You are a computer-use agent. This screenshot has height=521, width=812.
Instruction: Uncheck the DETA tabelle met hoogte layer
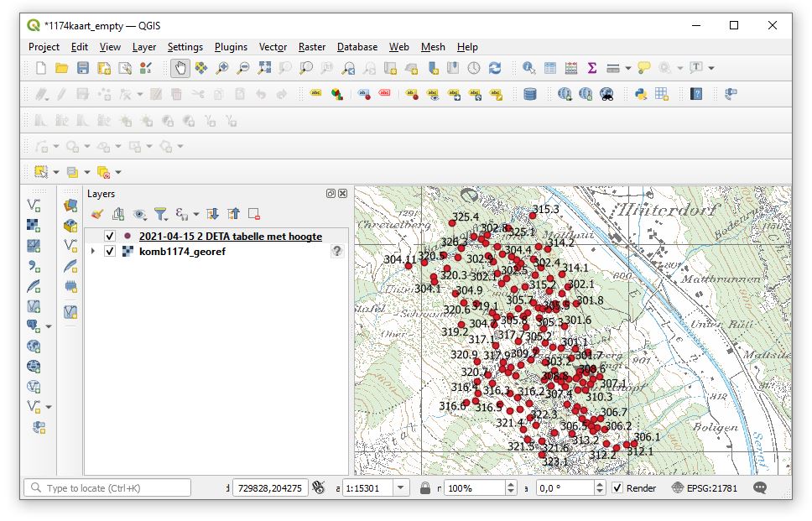tap(110, 237)
